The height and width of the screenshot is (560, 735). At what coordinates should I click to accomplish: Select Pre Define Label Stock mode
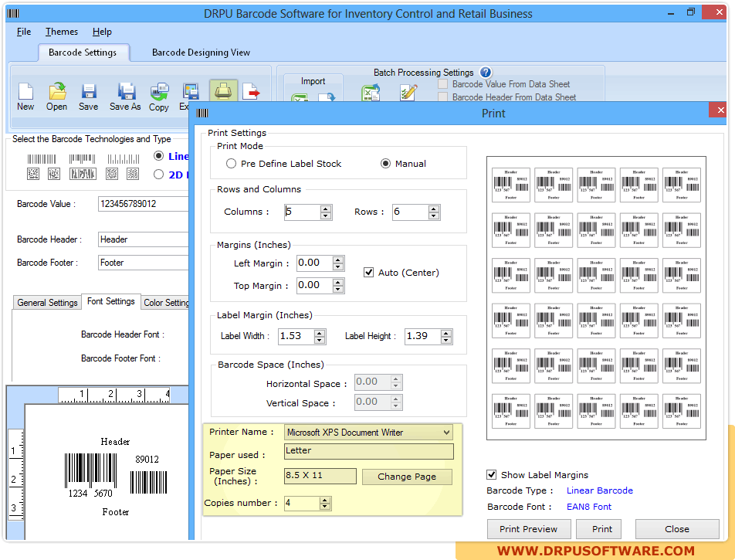(231, 164)
